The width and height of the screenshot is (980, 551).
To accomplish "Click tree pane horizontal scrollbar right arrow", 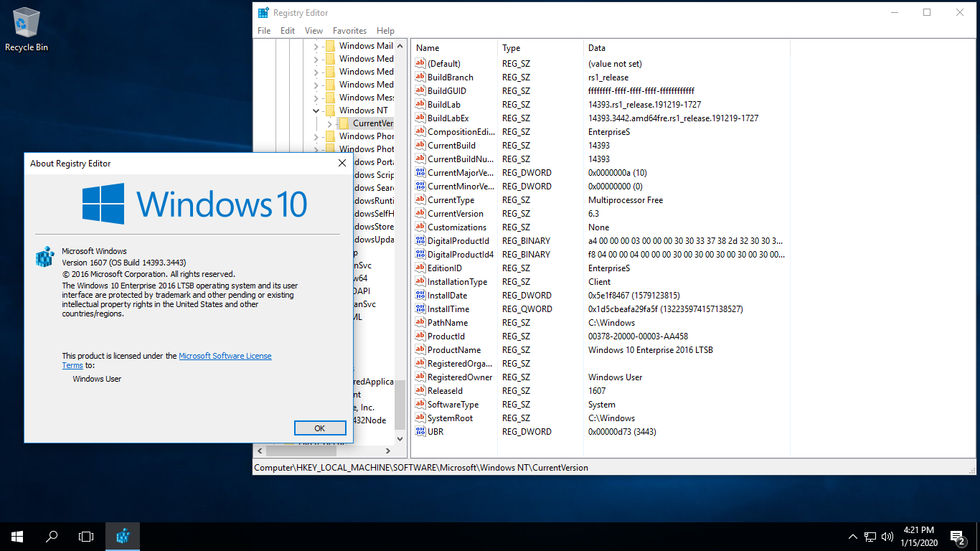I will [x=388, y=451].
